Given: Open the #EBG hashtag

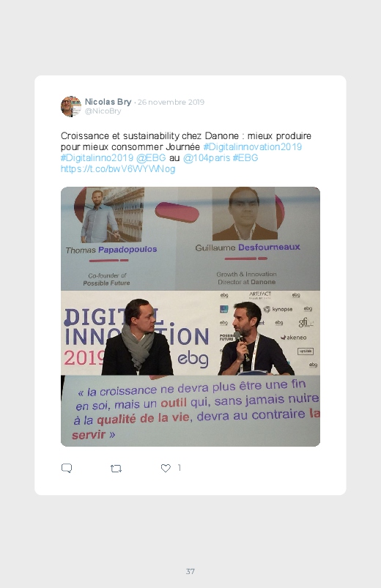Looking at the screenshot, I should point(245,158).
